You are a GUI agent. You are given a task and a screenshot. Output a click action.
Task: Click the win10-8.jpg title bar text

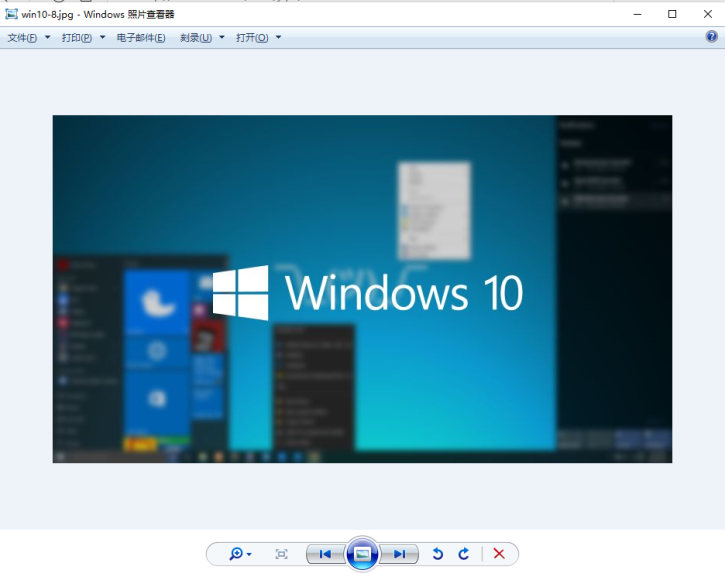(x=98, y=14)
